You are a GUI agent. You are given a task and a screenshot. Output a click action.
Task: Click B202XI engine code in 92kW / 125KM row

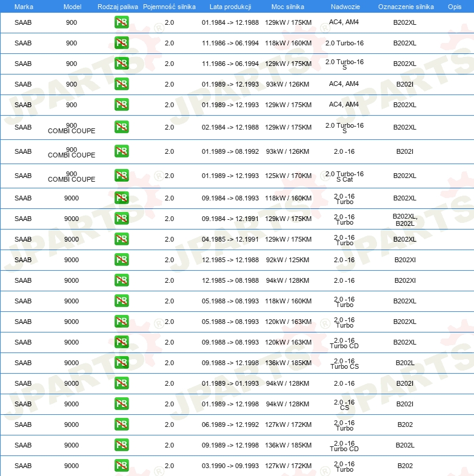[405, 260]
